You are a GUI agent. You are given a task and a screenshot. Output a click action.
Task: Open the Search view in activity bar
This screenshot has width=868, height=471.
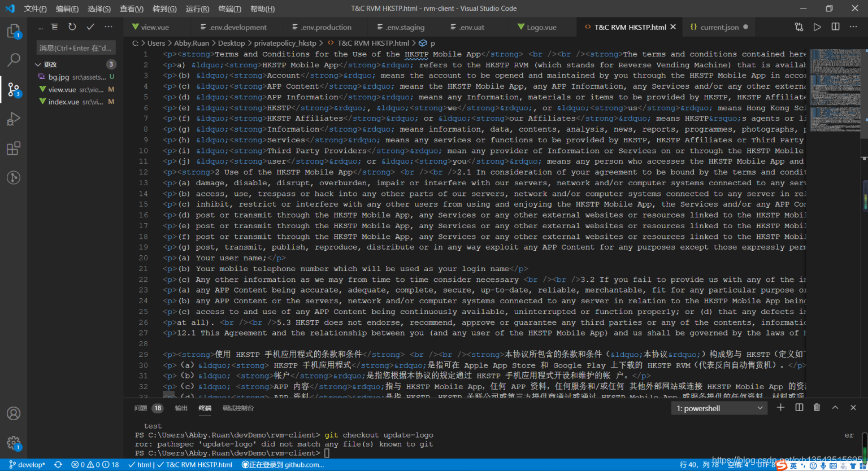click(x=13, y=59)
